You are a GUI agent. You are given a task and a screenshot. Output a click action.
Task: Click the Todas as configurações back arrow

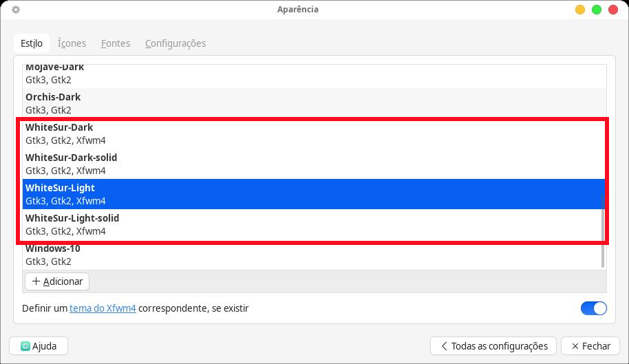pos(444,346)
